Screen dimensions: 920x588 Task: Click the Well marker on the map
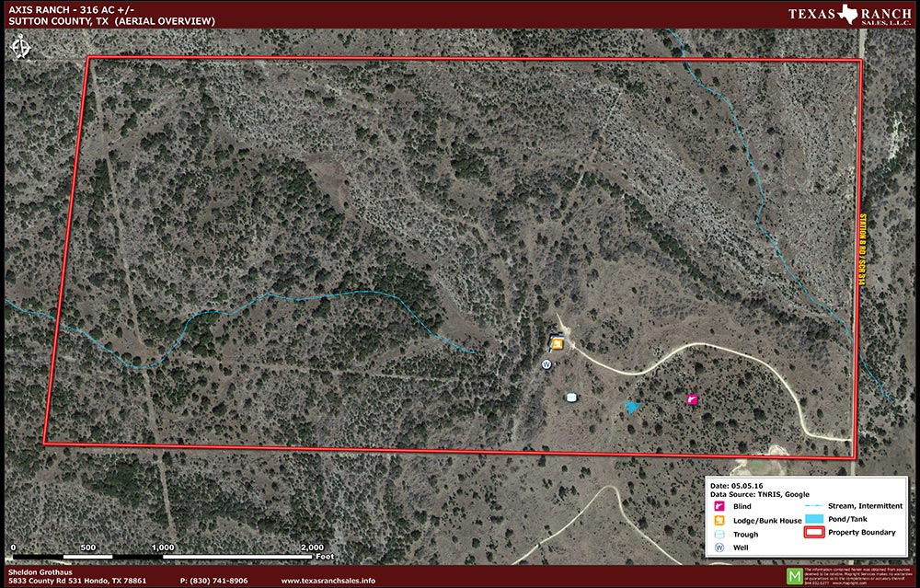click(x=546, y=364)
